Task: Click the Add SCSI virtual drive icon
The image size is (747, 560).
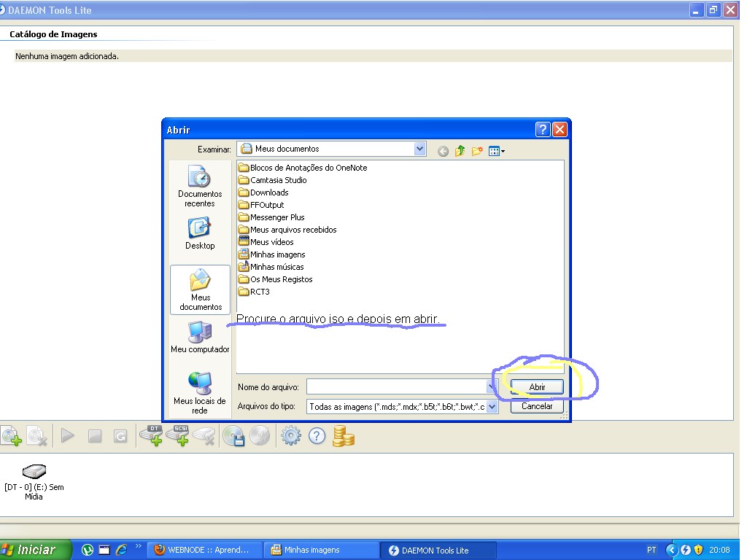Action: pyautogui.click(x=178, y=436)
